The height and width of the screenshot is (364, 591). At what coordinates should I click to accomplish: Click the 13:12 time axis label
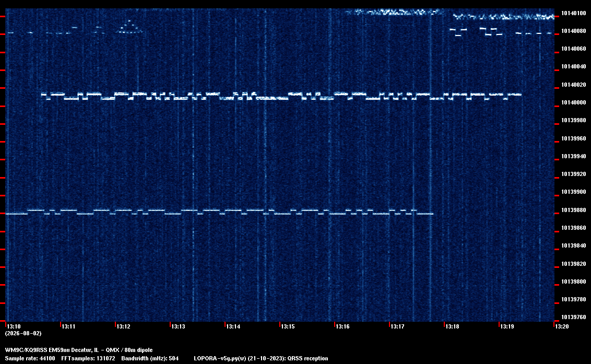[123, 326]
